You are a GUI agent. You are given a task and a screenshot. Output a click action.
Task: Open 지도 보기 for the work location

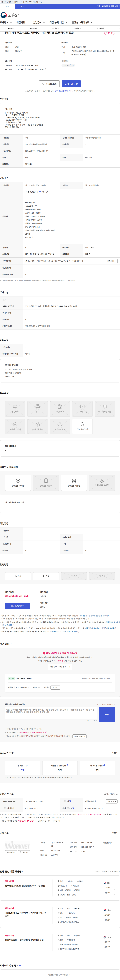click(112, 261)
